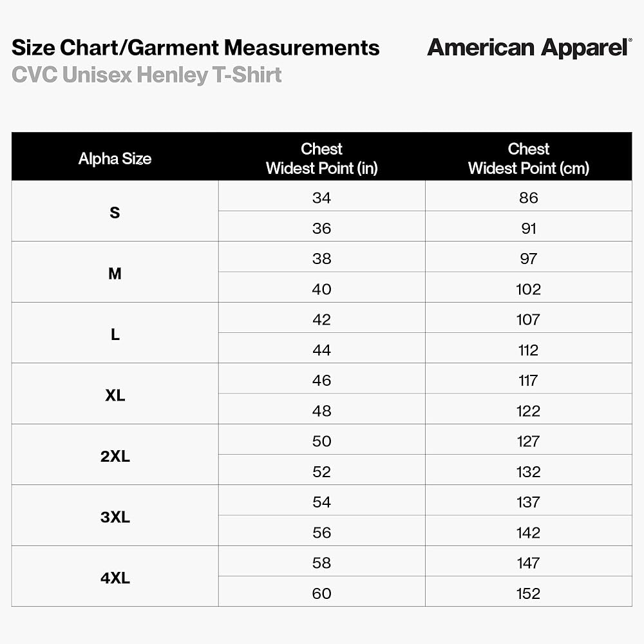Click the XL size row label

tap(115, 395)
